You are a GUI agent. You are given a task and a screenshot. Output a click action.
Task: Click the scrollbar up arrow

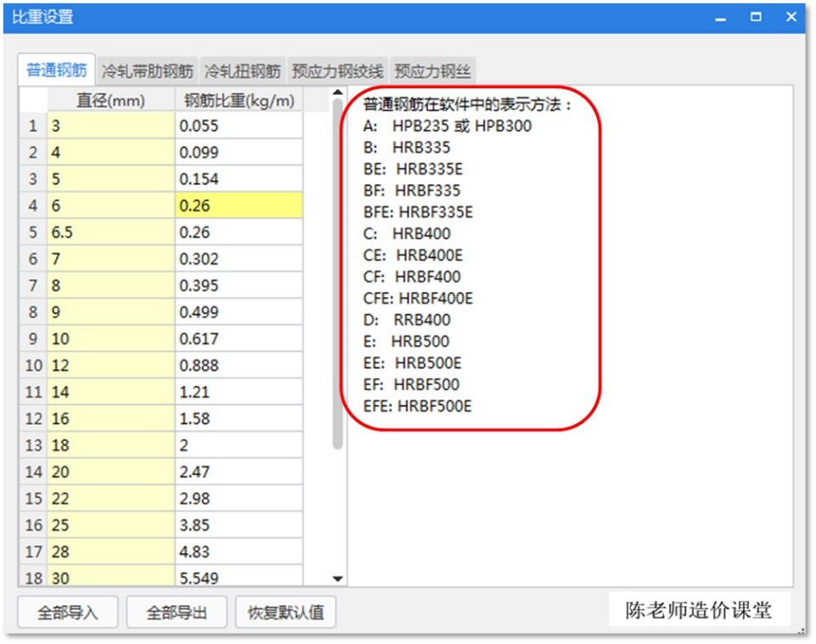point(339,91)
